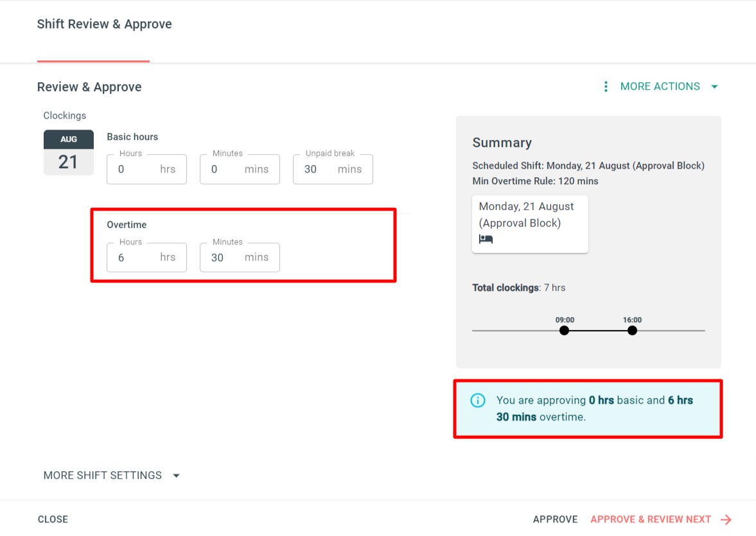Click the Close button
Viewport: 756px width, 536px height.
(x=53, y=519)
